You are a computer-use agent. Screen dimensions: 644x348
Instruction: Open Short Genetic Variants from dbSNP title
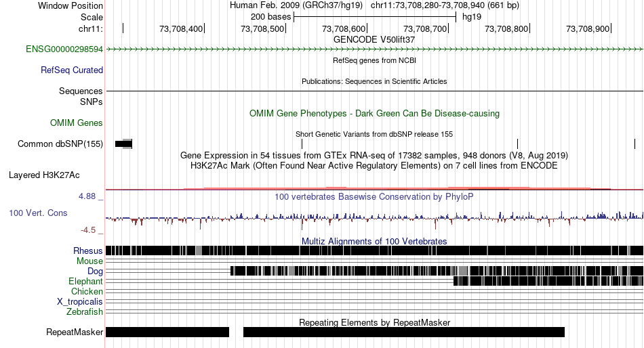pos(374,134)
